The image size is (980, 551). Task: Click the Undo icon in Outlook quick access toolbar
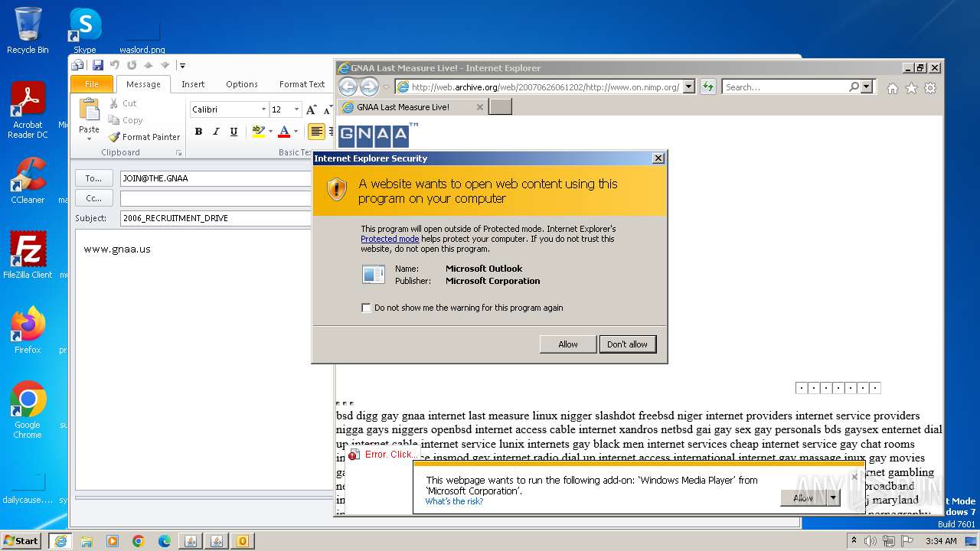point(115,65)
